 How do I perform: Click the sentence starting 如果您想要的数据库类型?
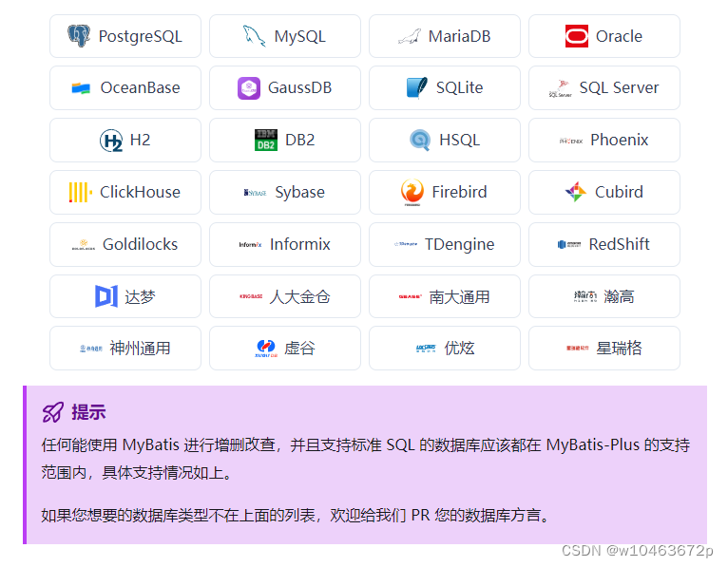pyautogui.click(x=296, y=515)
